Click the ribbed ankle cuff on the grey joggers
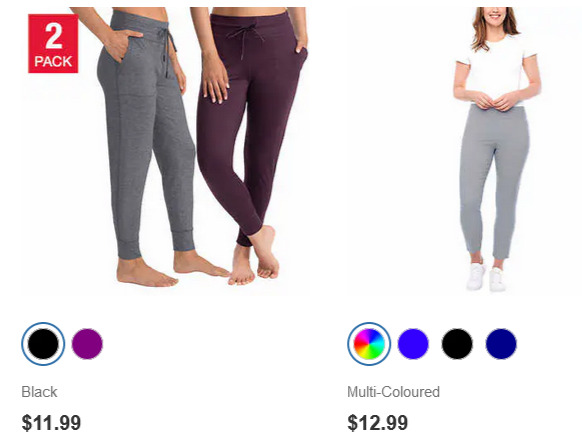582x435 pixels. [129, 249]
